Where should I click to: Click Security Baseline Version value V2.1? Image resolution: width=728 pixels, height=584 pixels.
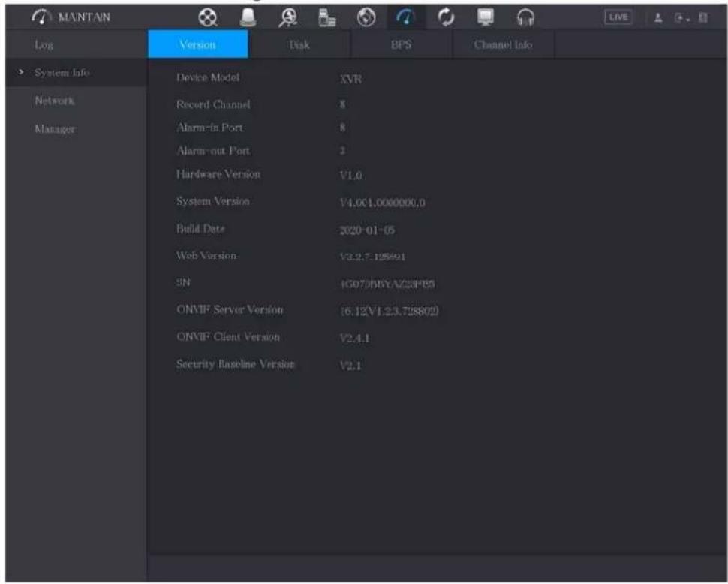(350, 366)
